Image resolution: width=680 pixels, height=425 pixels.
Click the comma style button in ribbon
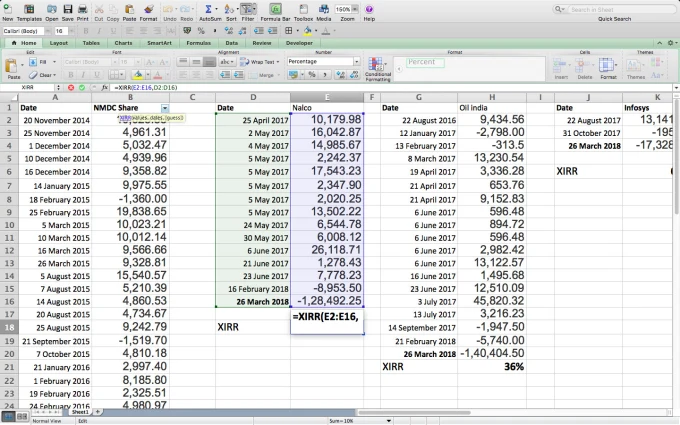325,75
